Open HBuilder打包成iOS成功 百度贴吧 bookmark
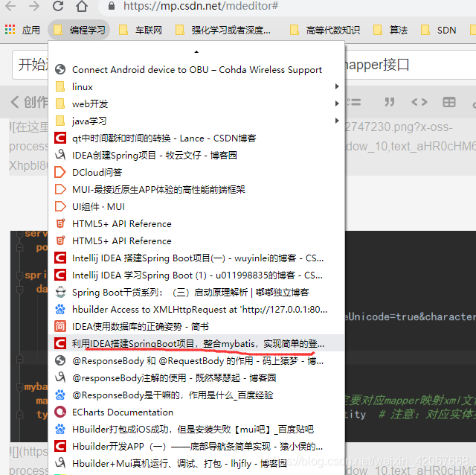 196,429
